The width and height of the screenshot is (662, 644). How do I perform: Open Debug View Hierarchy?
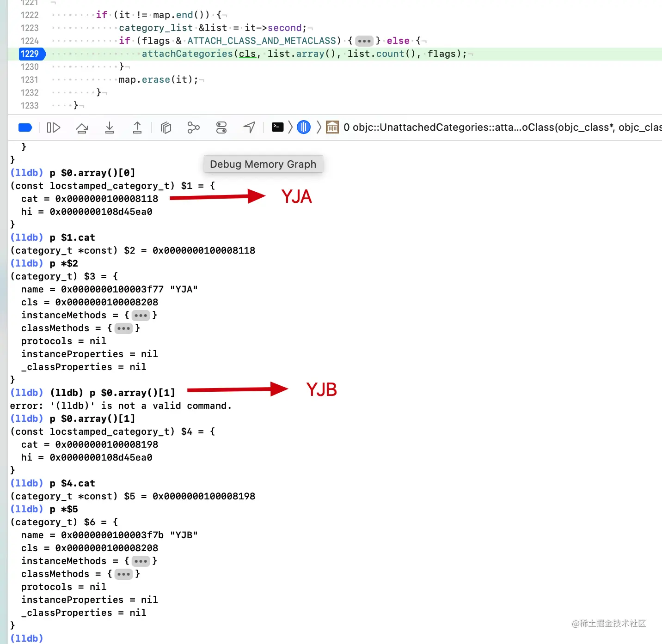166,128
